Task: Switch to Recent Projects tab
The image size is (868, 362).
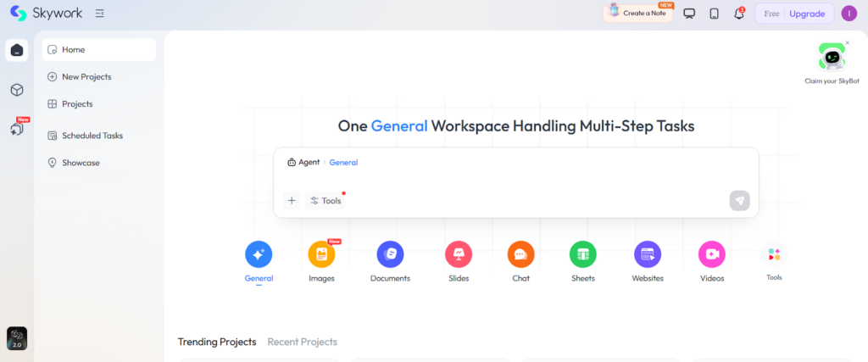Action: point(303,342)
